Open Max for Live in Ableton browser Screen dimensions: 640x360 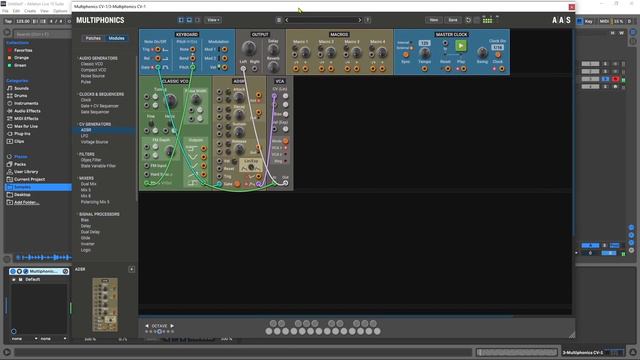coord(26,126)
